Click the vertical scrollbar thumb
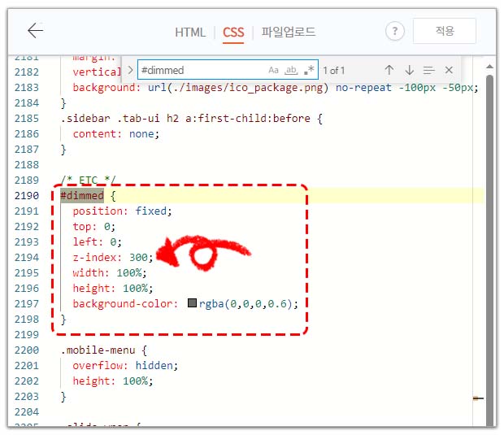The width and height of the screenshot is (504, 435). click(489, 250)
